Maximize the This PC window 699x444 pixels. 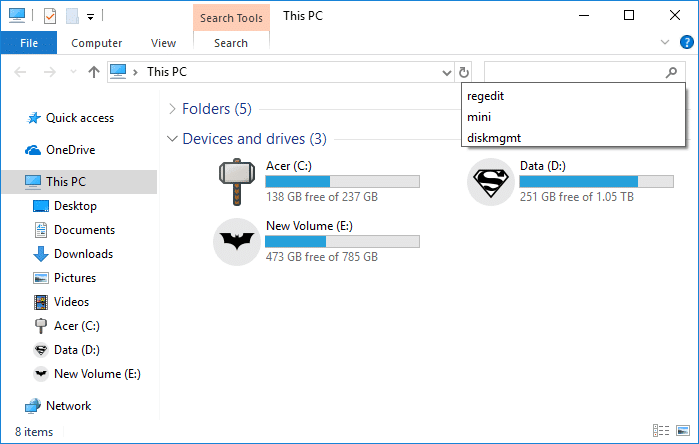629,15
